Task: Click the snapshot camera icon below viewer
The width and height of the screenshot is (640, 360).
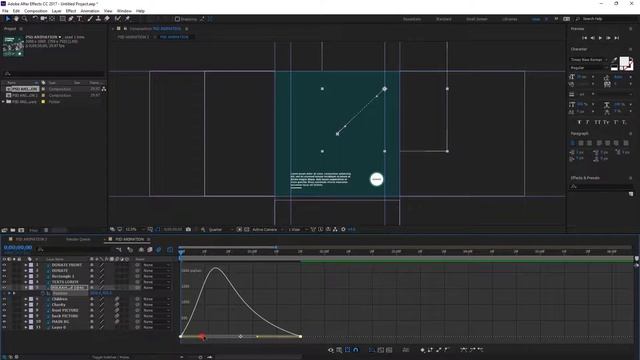Action: click(188, 229)
